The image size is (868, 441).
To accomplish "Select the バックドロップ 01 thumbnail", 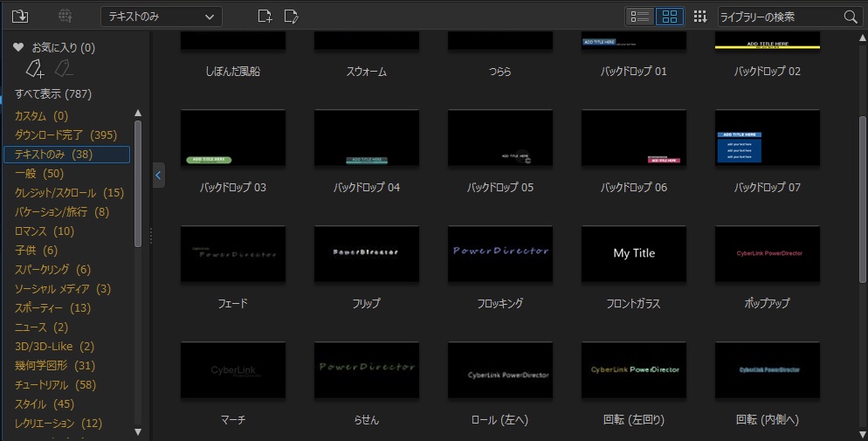I will (634, 40).
